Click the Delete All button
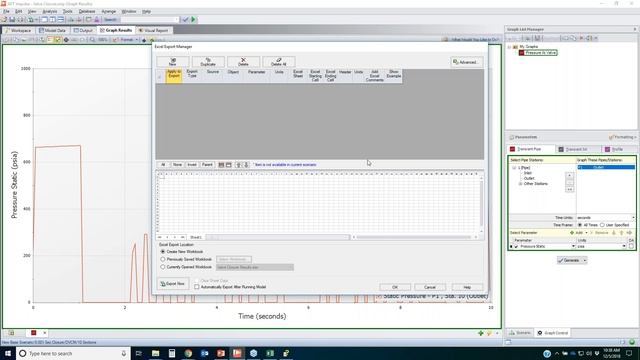640x360 pixels. coord(278,62)
